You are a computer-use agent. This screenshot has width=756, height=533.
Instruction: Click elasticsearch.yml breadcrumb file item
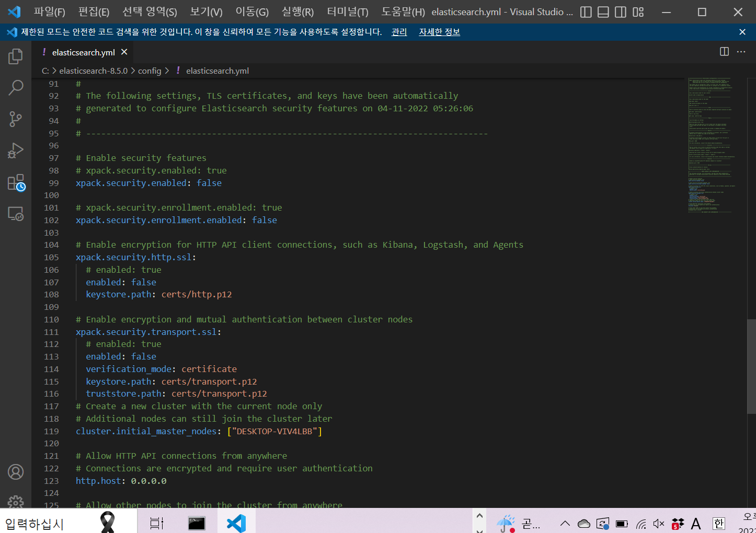tap(217, 71)
